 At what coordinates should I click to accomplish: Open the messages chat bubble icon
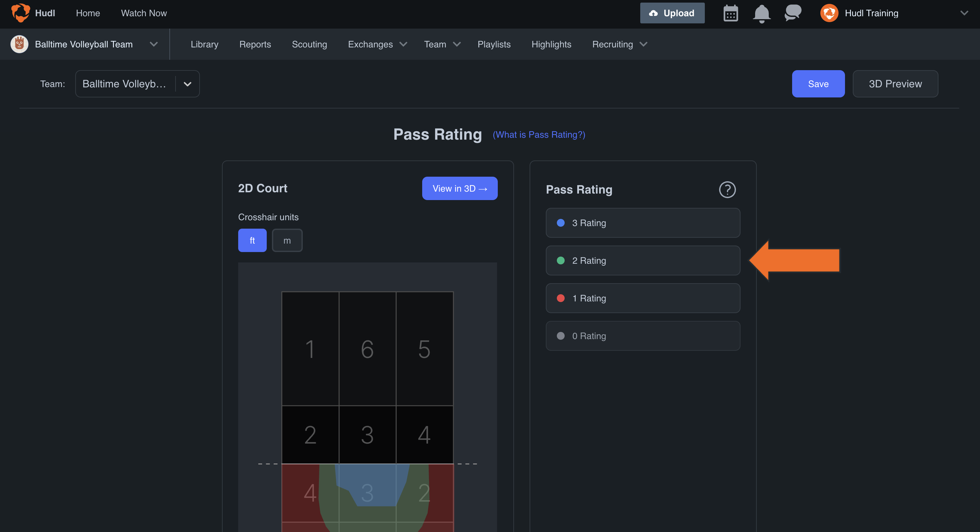pos(793,13)
